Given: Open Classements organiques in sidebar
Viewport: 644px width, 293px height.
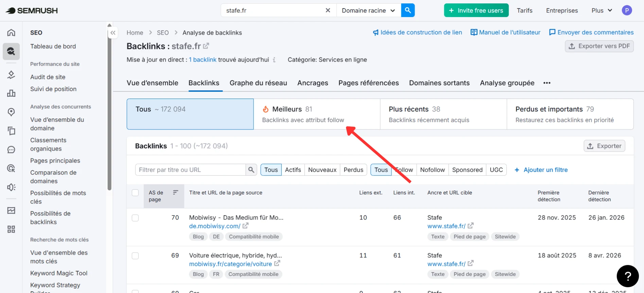Looking at the screenshot, I should click(x=48, y=144).
